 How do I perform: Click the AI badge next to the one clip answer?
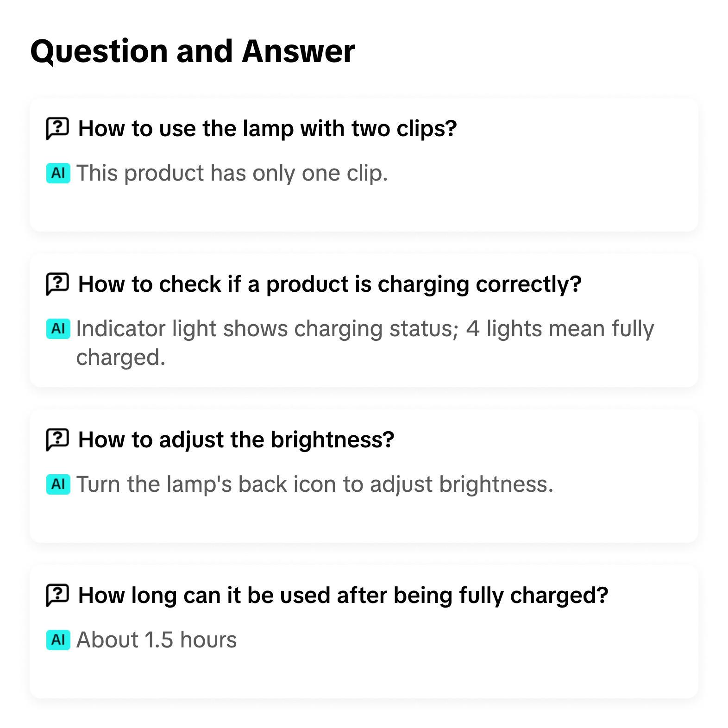57,173
